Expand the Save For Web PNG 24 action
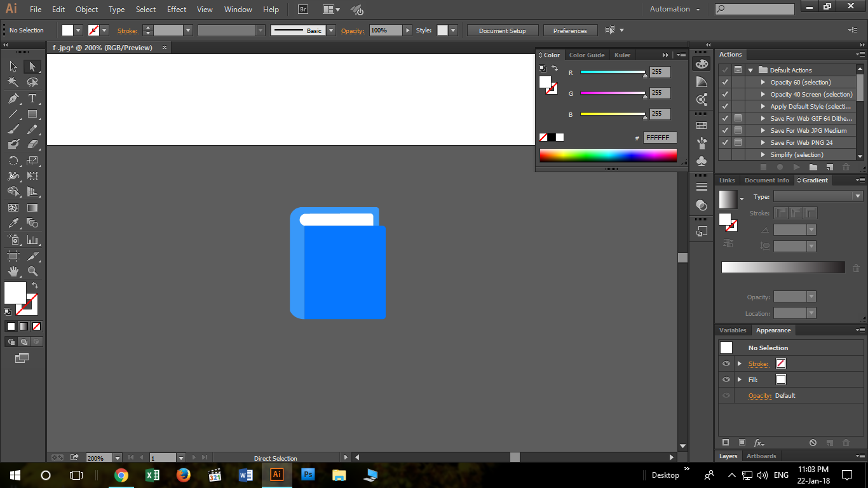This screenshot has width=868, height=488. click(763, 143)
